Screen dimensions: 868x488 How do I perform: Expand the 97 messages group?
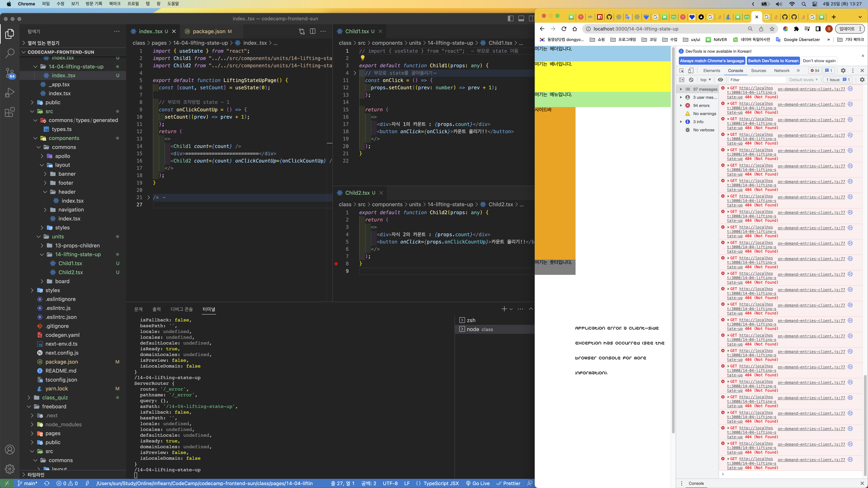click(681, 89)
